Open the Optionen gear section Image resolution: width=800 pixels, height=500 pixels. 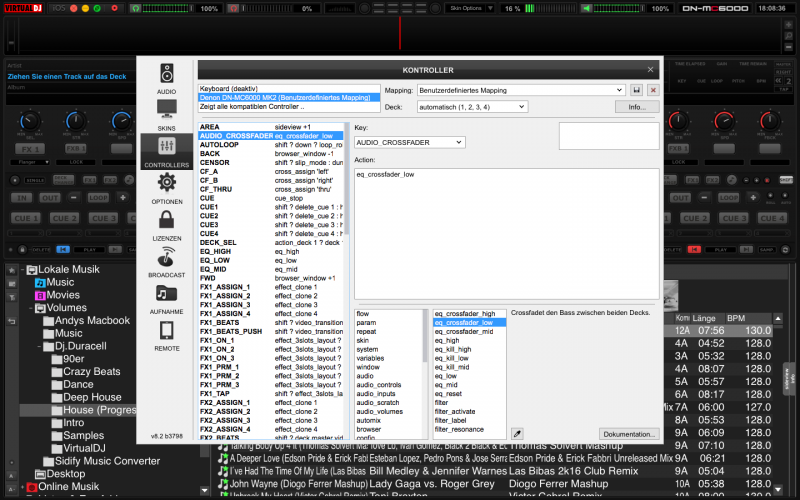[166, 188]
